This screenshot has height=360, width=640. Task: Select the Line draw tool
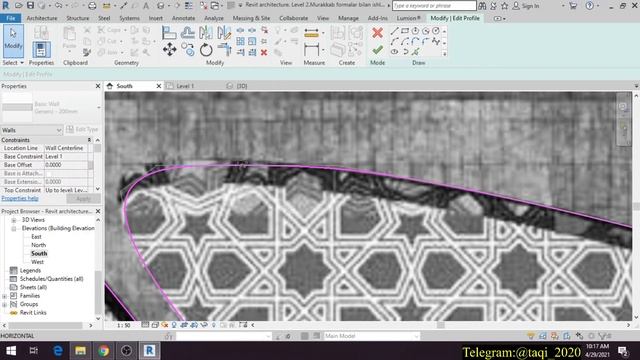click(x=394, y=31)
